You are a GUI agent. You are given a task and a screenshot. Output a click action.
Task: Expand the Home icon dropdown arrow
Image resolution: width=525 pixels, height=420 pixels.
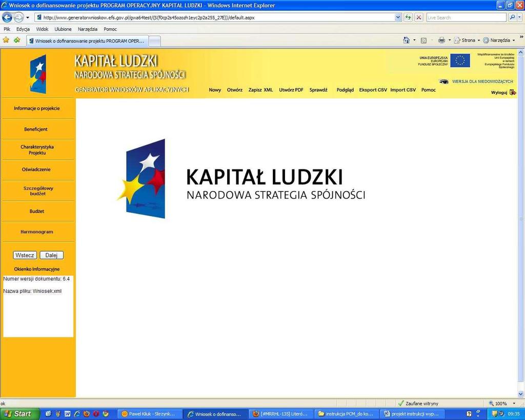coord(414,40)
